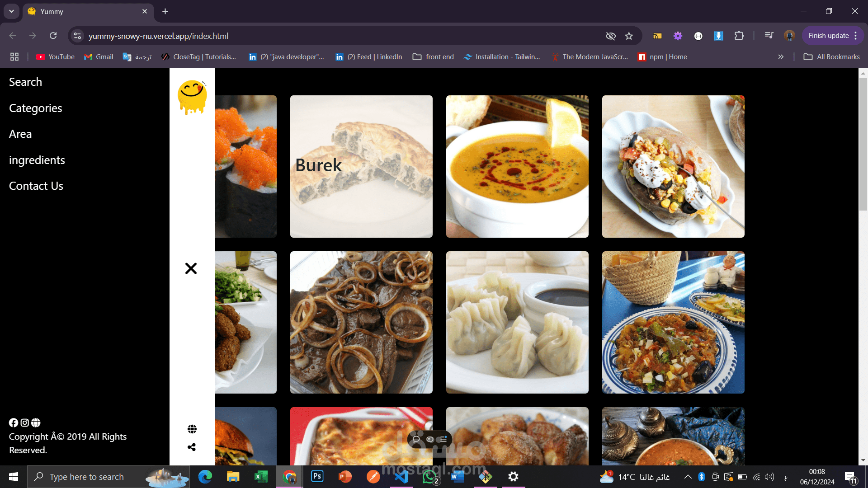The width and height of the screenshot is (868, 488).
Task: Open the Search menu item
Action: pyautogui.click(x=25, y=82)
